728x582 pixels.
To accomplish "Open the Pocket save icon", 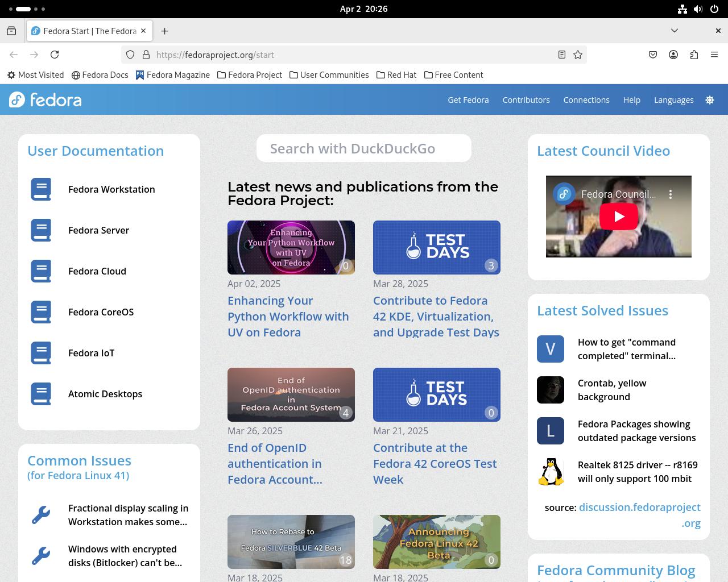I will (x=653, y=55).
